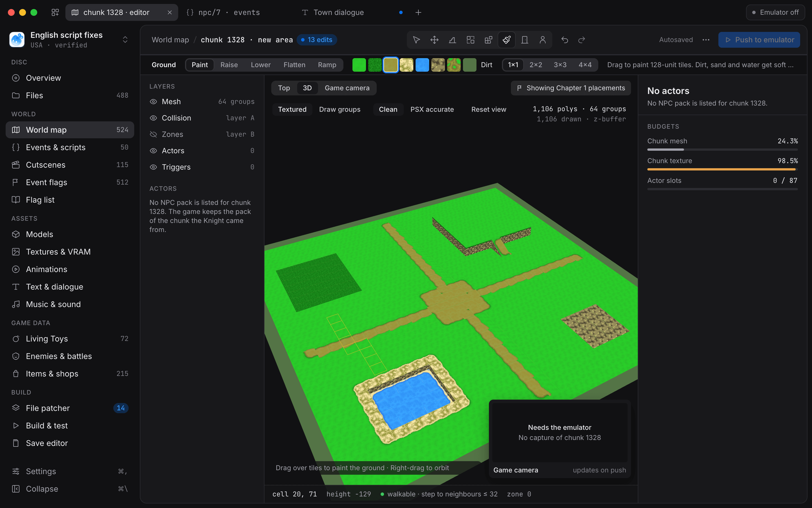Collapse the sidebar
This screenshot has height=508, width=812.
click(70, 489)
